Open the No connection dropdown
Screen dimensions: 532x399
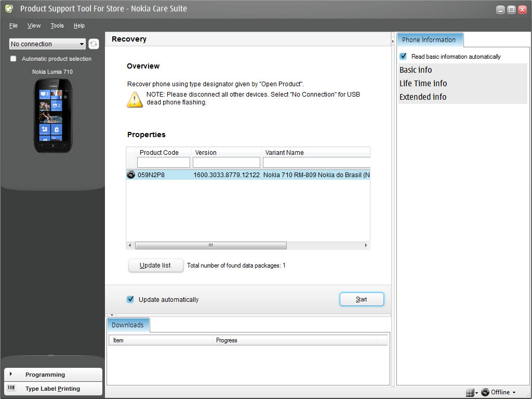pos(47,44)
